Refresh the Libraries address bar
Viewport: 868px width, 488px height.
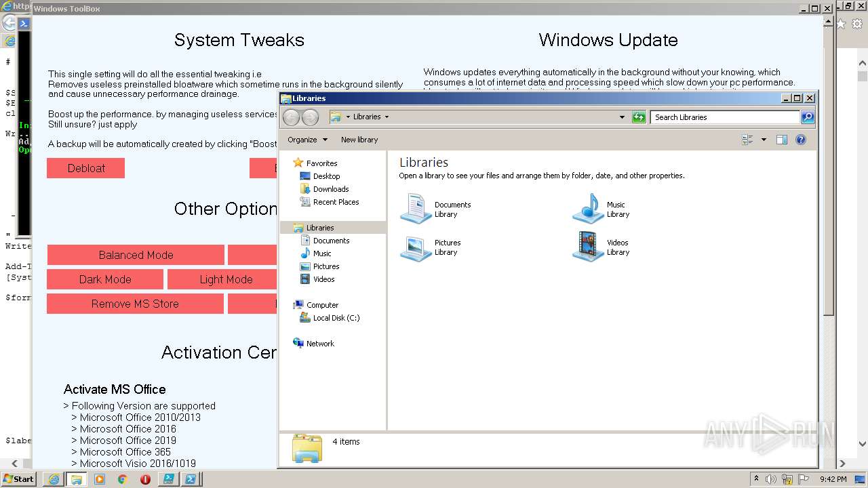639,117
